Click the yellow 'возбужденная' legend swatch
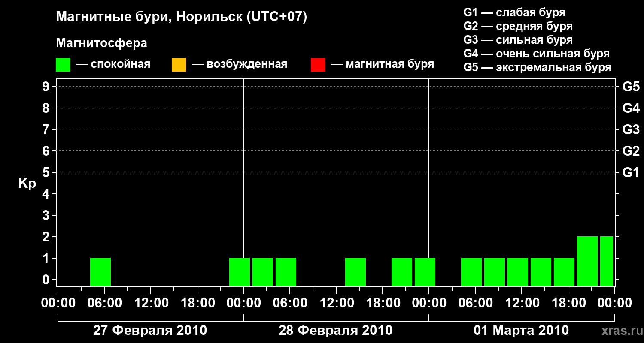644x343 pixels. (x=179, y=65)
